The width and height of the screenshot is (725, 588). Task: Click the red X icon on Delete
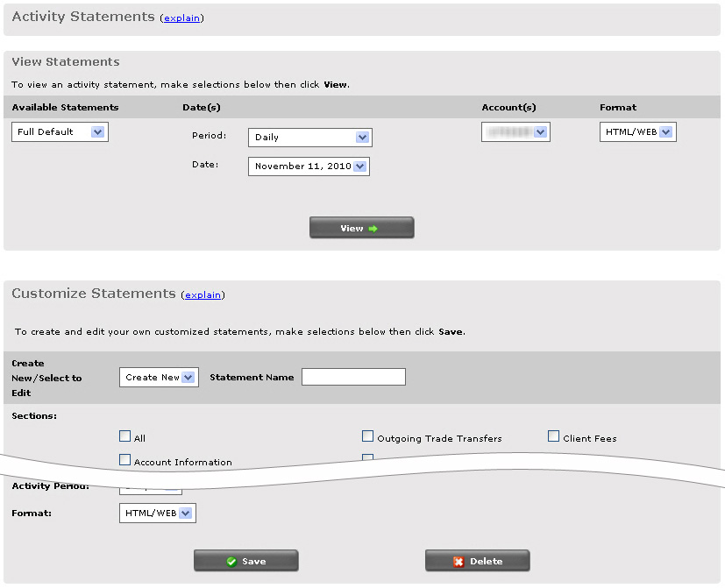(x=458, y=562)
